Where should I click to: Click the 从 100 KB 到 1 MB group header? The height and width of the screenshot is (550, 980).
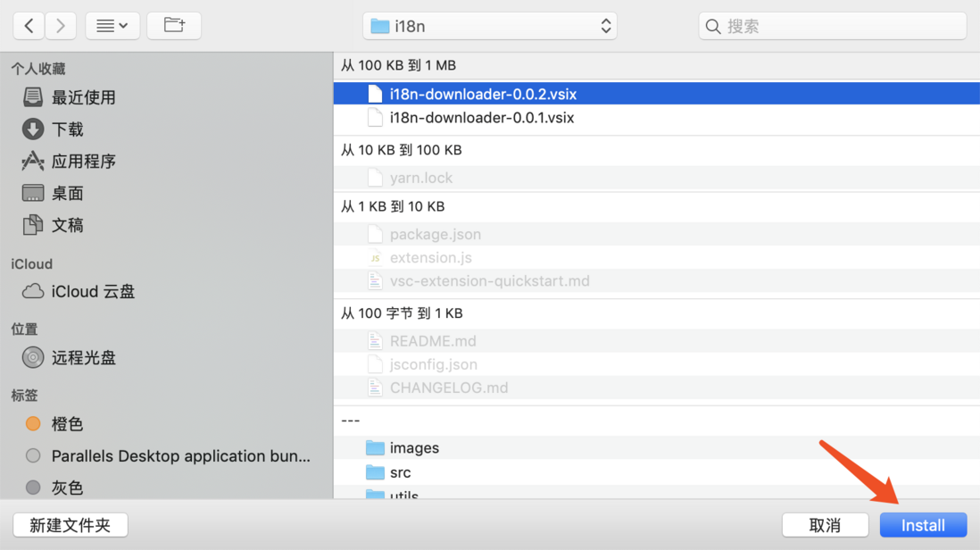pyautogui.click(x=398, y=66)
